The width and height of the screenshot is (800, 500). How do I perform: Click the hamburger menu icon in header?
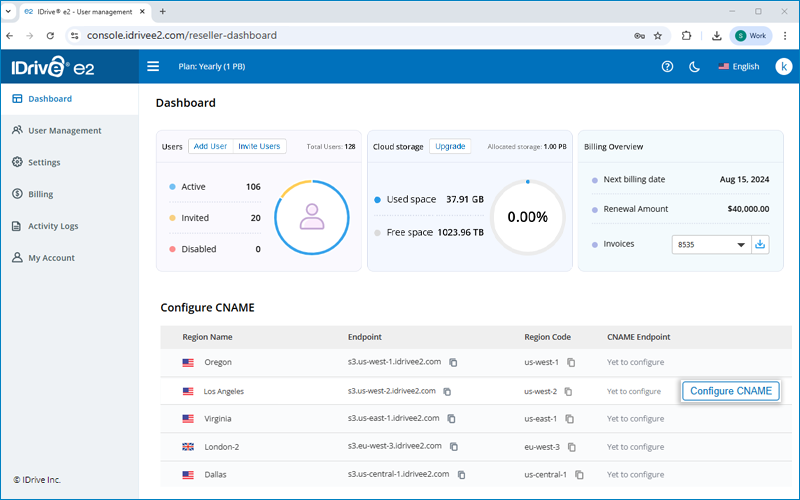pos(153,67)
